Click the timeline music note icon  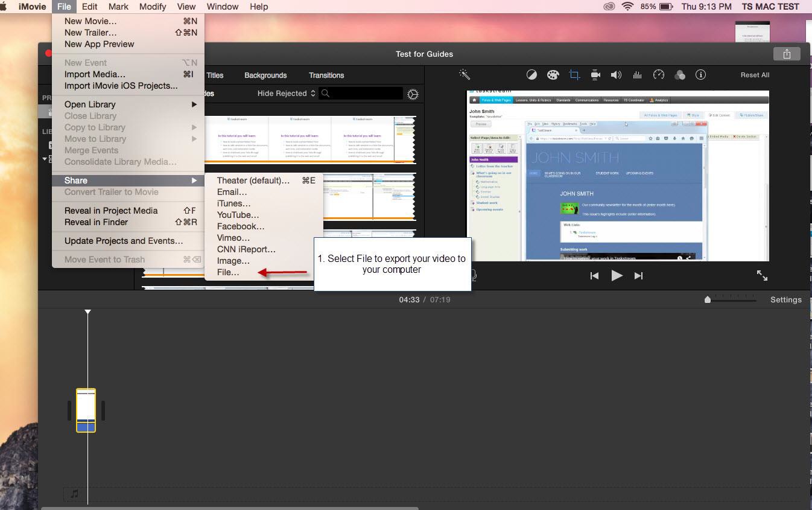(75, 494)
